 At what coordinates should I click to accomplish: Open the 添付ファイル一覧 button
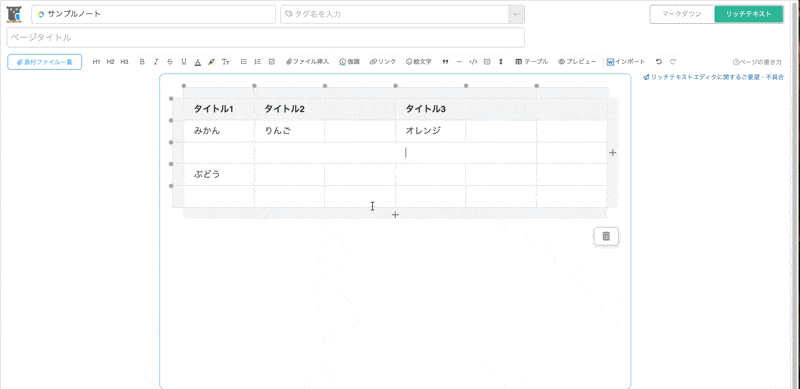[x=44, y=62]
